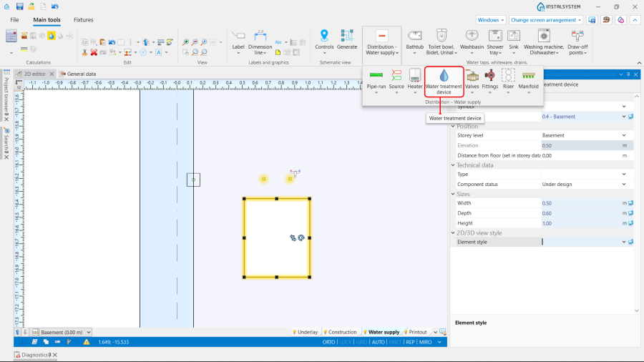Open the General data tab
Image resolution: width=644 pixels, height=362 pixels.
(81, 74)
